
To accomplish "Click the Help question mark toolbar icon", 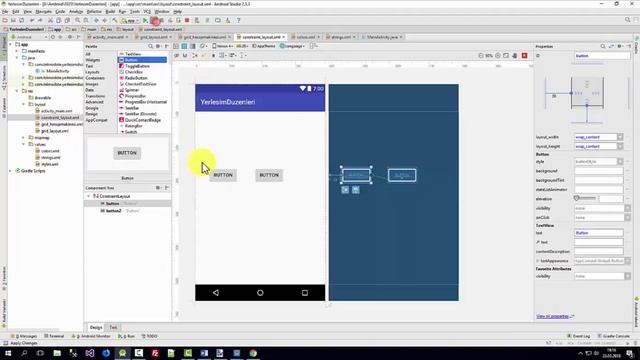I will tap(238, 20).
